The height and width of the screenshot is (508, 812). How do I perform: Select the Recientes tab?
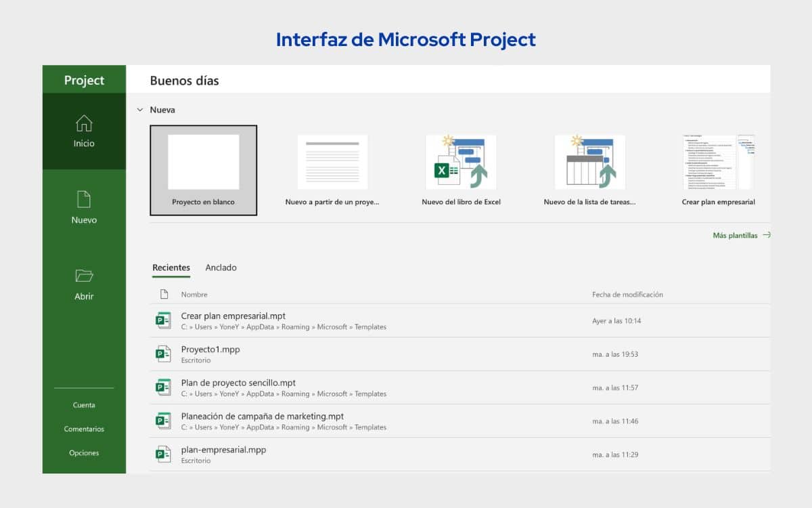pyautogui.click(x=171, y=268)
